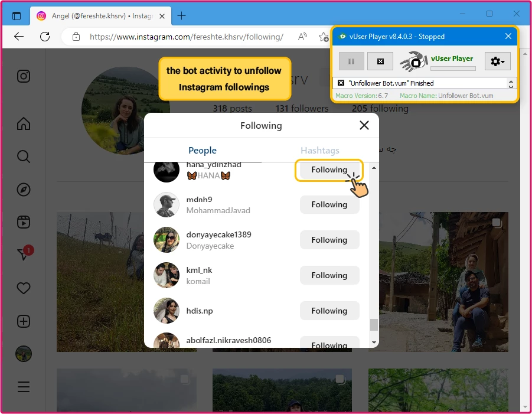Viewport: 532px width, 414px height.
Task: Open donyayecake1389 profile link
Action: point(219,234)
